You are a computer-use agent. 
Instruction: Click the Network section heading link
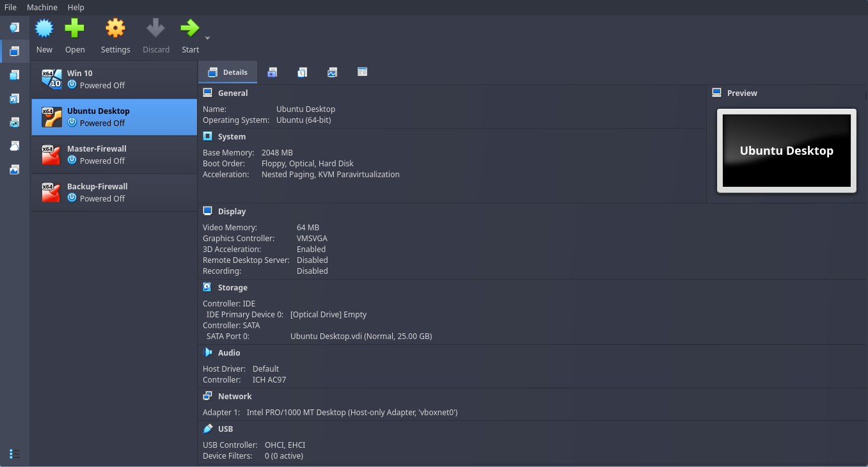[235, 396]
